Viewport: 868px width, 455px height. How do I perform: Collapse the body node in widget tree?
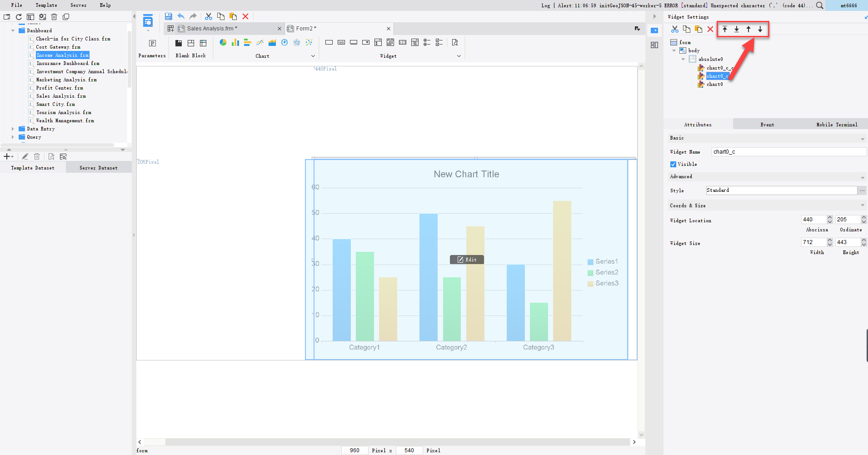[674, 50]
